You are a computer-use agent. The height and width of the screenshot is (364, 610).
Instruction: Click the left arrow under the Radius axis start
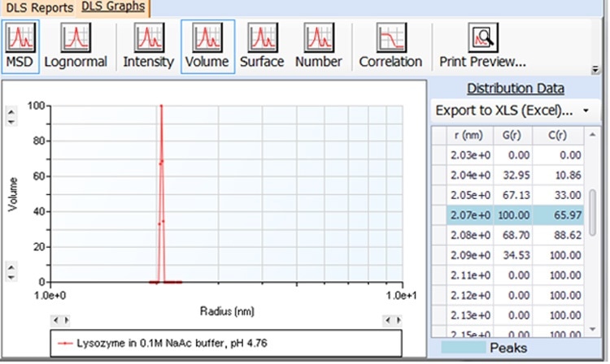click(x=53, y=319)
